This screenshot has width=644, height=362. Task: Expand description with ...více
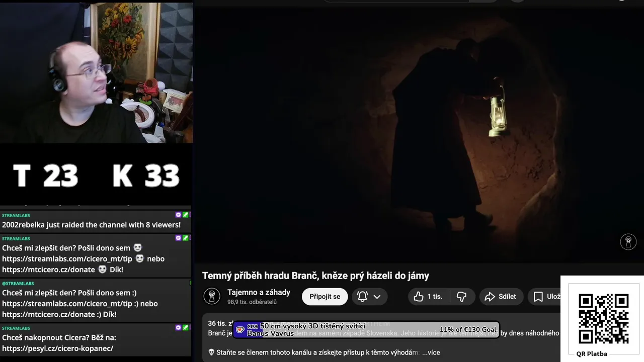[431, 352]
